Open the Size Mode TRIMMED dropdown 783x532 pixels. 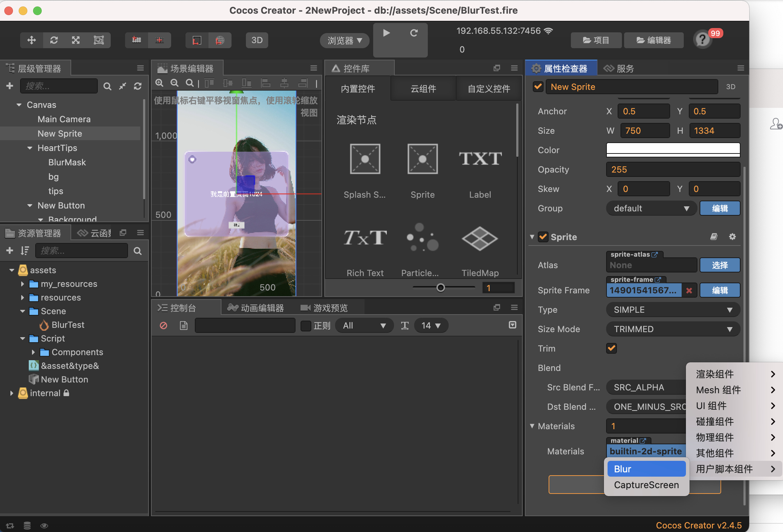[673, 329]
